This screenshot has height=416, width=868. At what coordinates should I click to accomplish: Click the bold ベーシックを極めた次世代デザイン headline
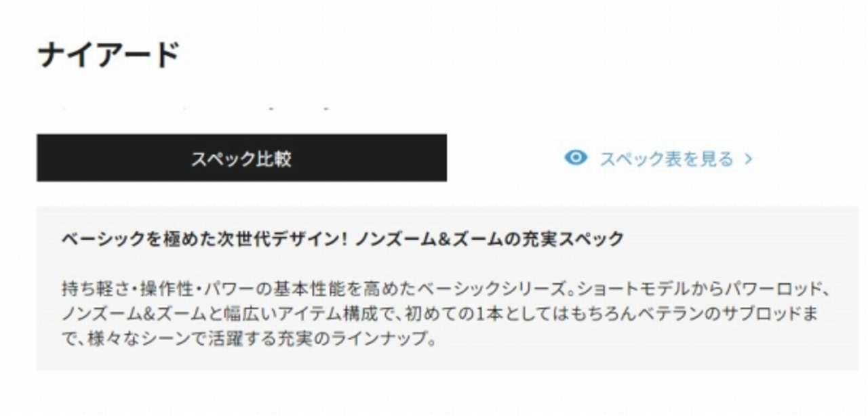[x=342, y=239]
